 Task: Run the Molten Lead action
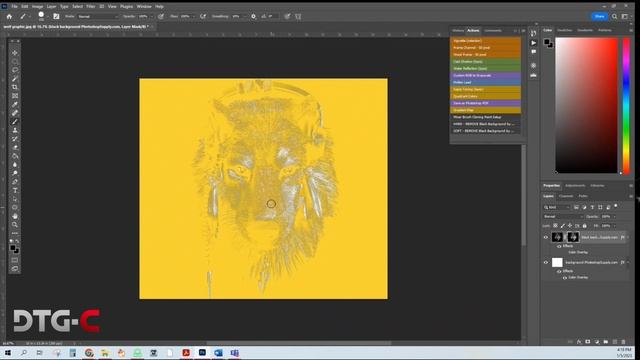pos(485,82)
